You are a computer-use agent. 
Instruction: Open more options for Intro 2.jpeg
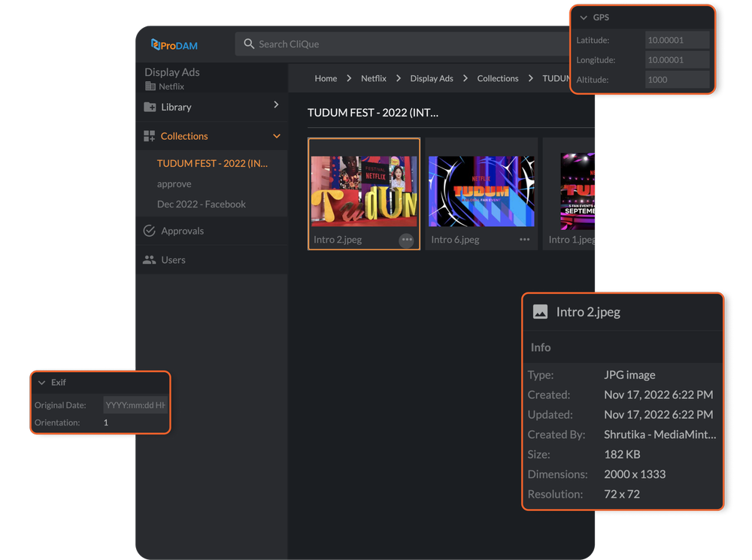click(x=407, y=240)
